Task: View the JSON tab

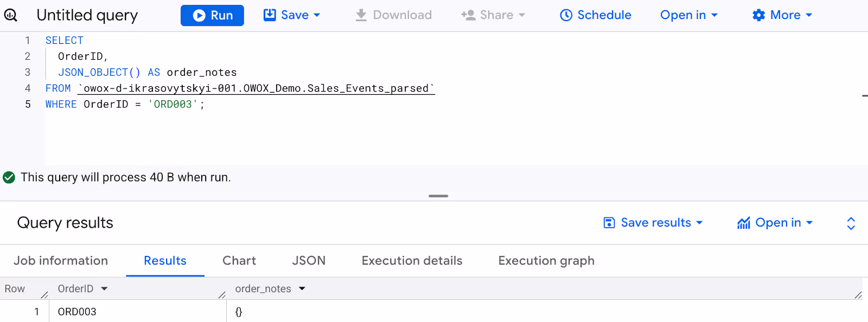Action: [309, 261]
